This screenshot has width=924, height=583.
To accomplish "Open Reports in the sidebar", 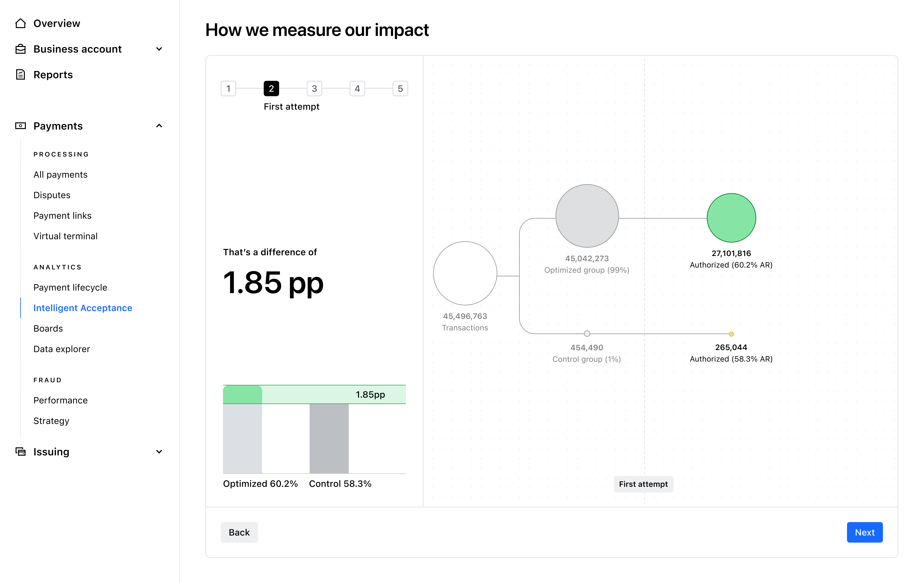I will pos(53,75).
